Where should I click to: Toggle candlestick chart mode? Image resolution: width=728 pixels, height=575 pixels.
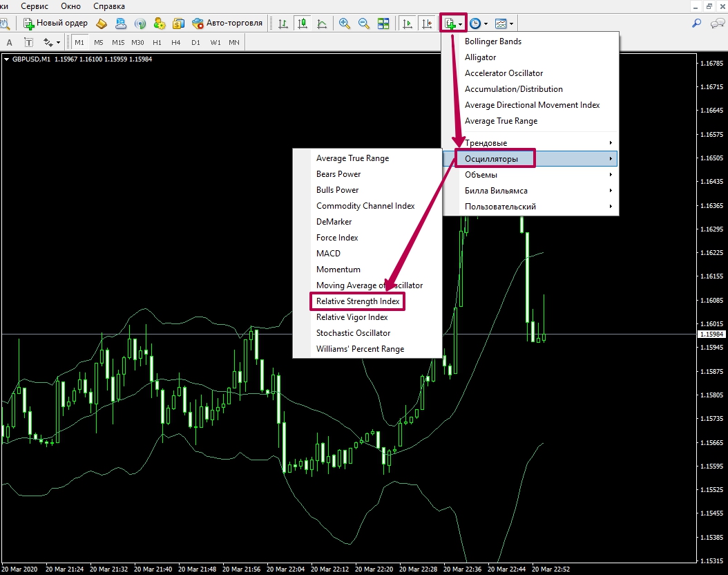click(x=302, y=23)
